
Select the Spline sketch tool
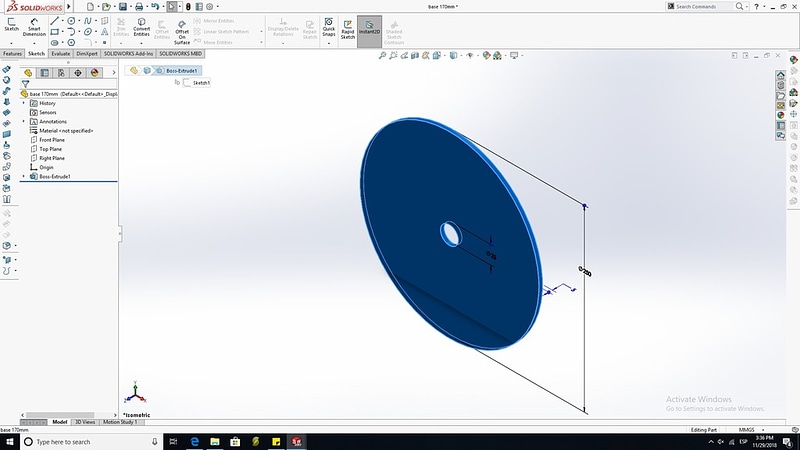88,21
